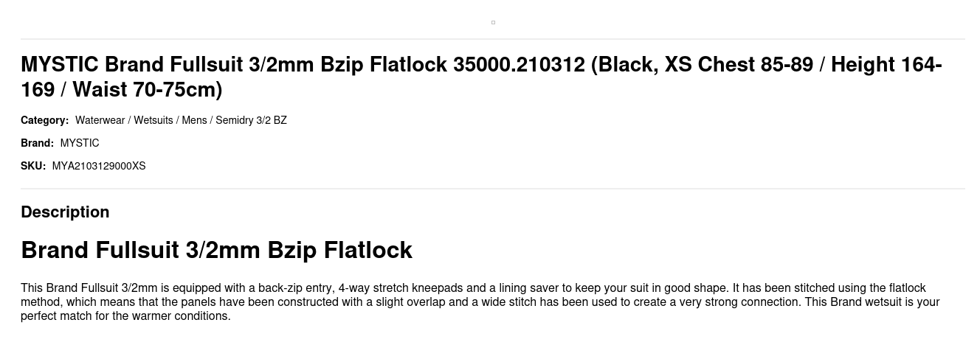Open the Wetsuits category breadcrumb
The height and width of the screenshot is (345, 980).
point(153,120)
